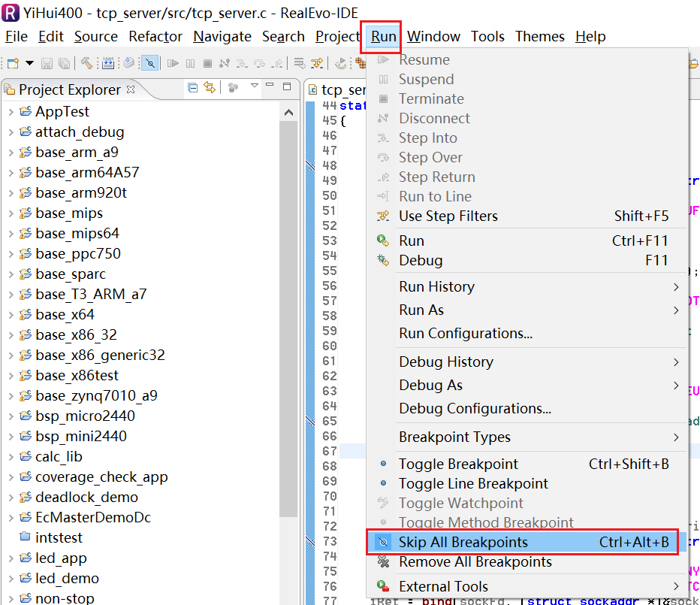Open the New wizard dropdown arrow
The height and width of the screenshot is (605, 700).
tap(29, 63)
